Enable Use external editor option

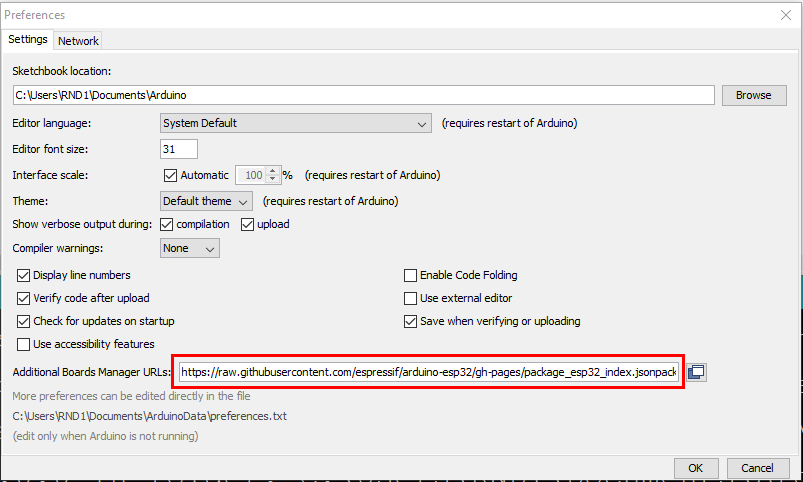click(410, 298)
